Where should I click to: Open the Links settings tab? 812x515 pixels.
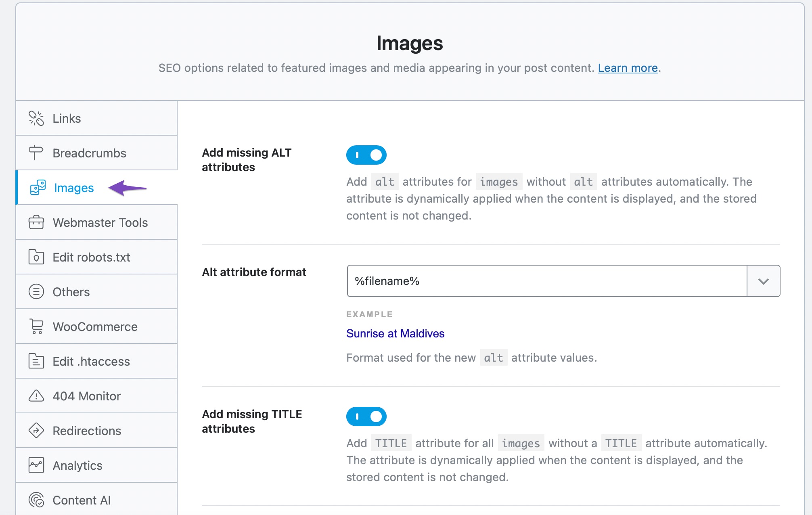(x=96, y=118)
